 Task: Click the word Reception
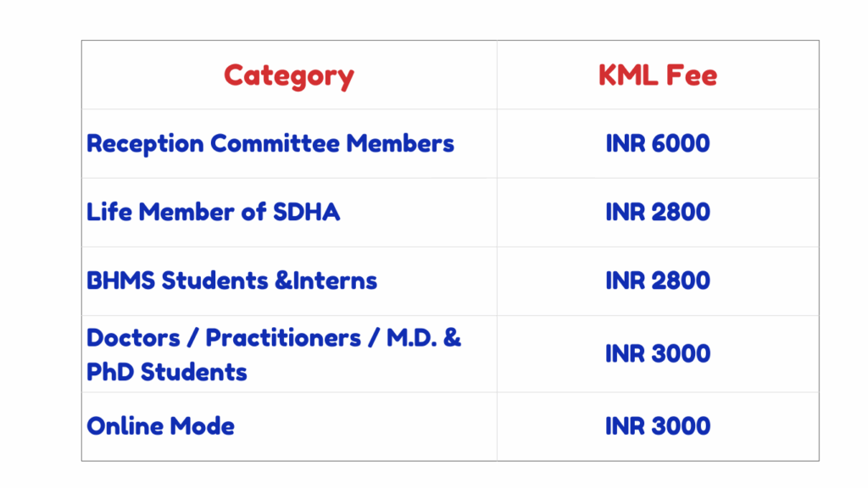pyautogui.click(x=144, y=143)
